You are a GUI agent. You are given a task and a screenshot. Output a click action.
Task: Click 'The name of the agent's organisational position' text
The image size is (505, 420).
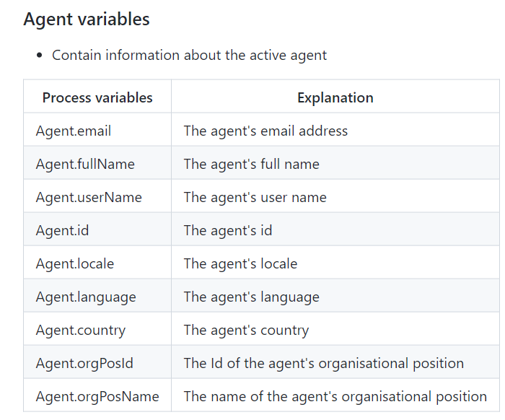click(335, 396)
